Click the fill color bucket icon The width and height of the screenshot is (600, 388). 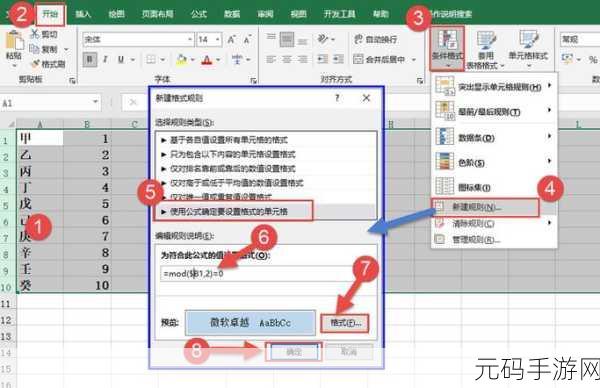point(182,60)
